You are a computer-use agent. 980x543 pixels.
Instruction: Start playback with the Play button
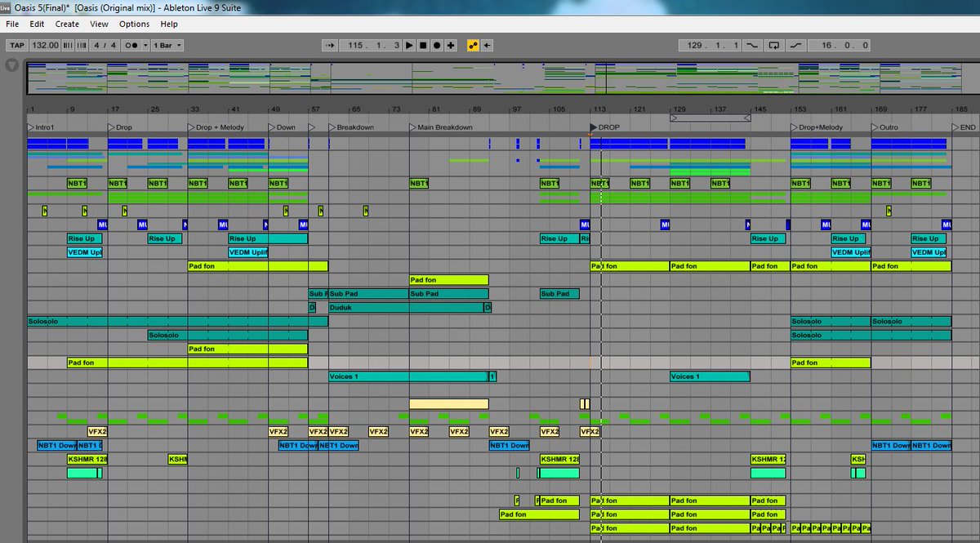[410, 46]
